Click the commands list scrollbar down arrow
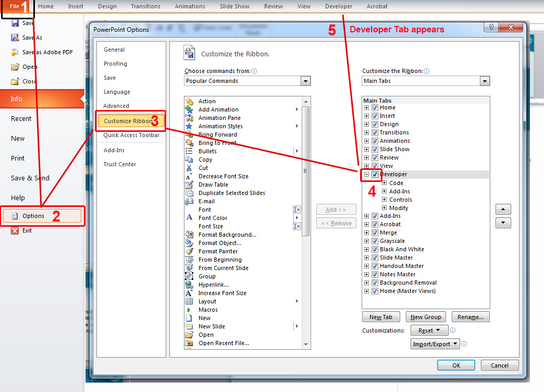544x392 pixels. [306, 345]
